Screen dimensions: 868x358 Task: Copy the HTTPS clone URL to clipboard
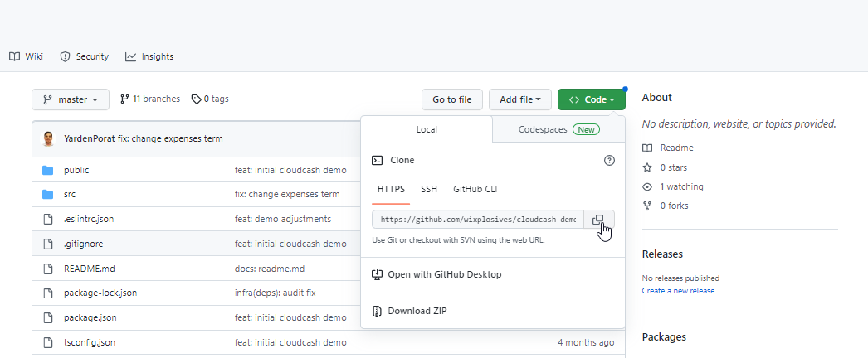point(598,220)
